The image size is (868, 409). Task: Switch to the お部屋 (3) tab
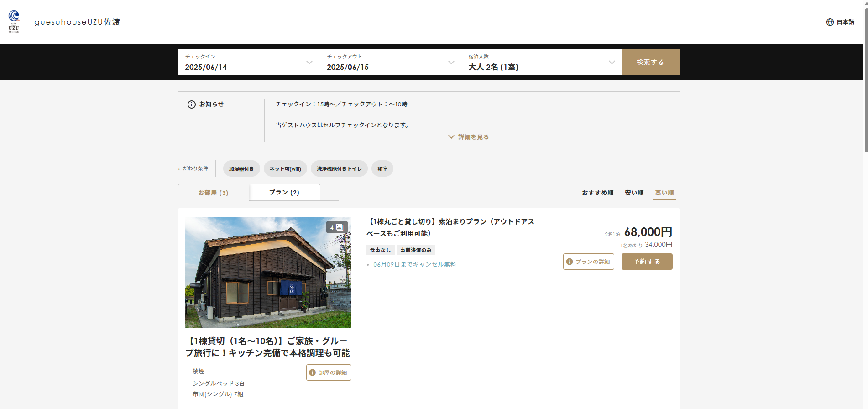tap(213, 193)
